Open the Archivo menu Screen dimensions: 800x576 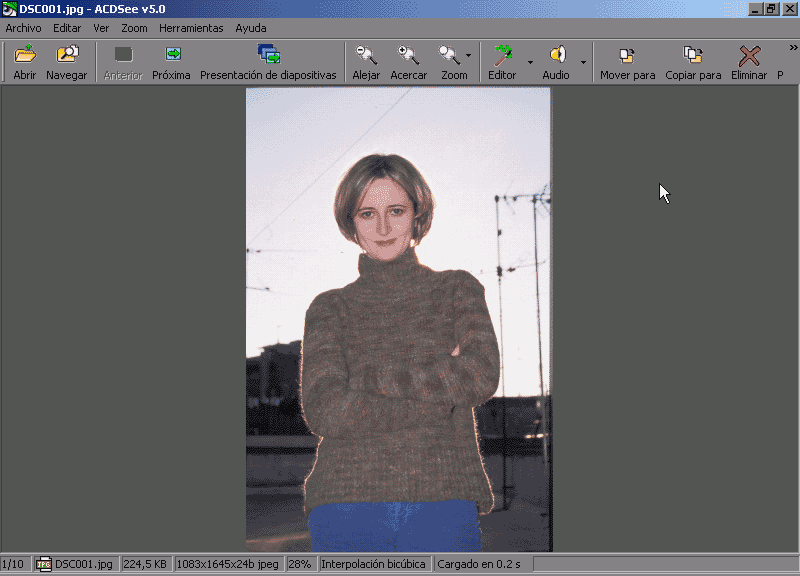click(24, 28)
